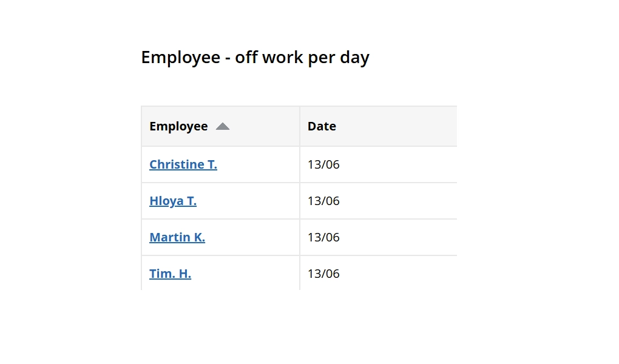
Task: Click the table title 'Employee - off work per day'
Action: (x=255, y=57)
